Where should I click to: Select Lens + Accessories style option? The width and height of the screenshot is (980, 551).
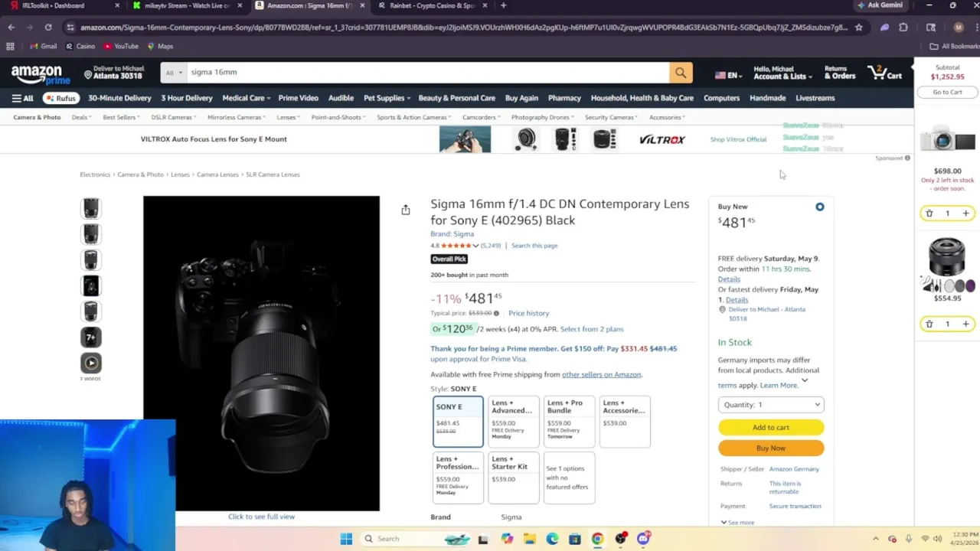(625, 421)
